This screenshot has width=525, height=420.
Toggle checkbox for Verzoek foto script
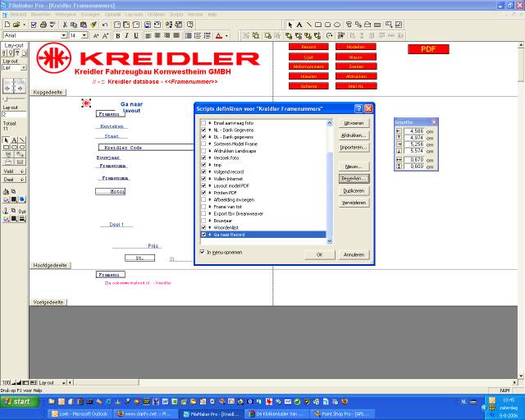pyautogui.click(x=203, y=157)
